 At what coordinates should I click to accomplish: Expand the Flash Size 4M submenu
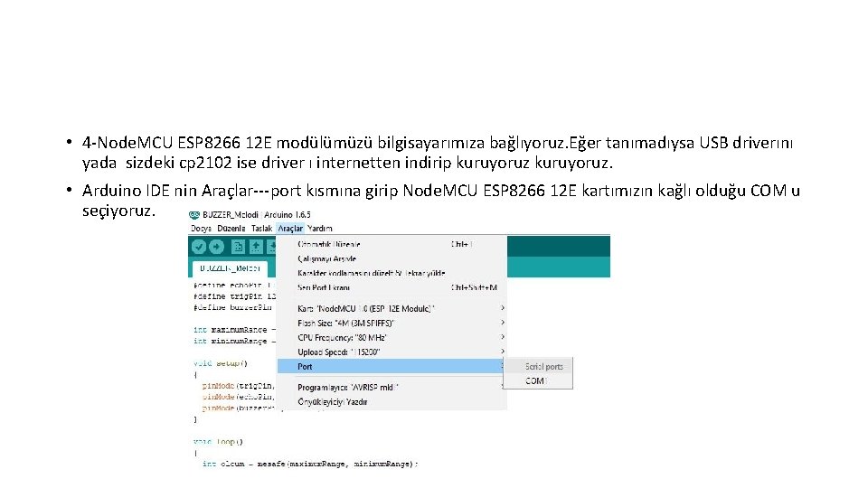392,323
